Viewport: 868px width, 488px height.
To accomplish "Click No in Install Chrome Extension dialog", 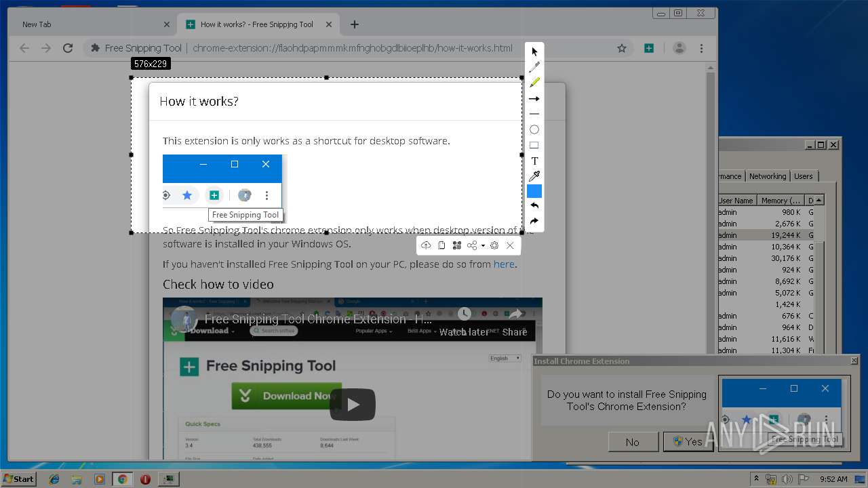I will [633, 442].
